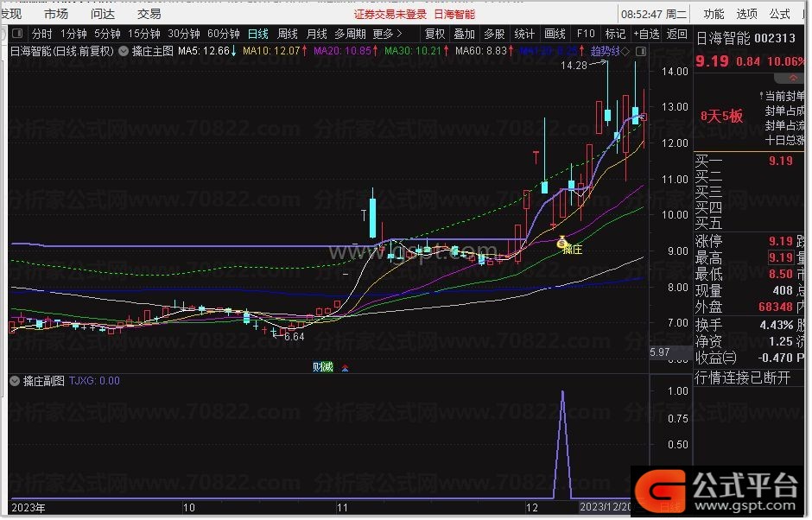Image resolution: width=812 pixels, height=520 pixels.
Task: Click the 5.97 price cursor label
Action: click(x=660, y=353)
